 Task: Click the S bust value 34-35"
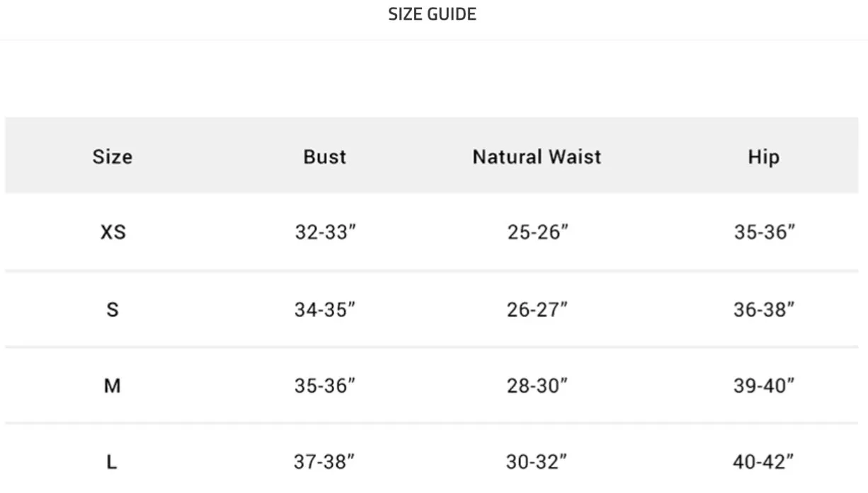[x=325, y=309]
